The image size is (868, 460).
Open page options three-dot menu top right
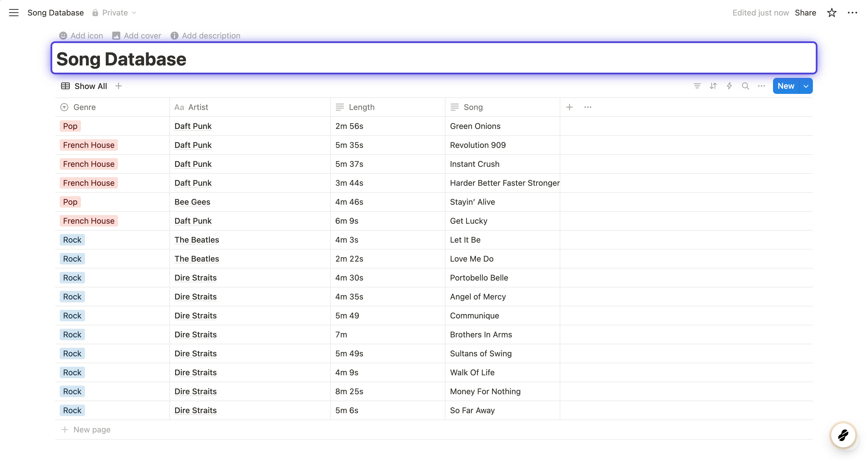852,13
